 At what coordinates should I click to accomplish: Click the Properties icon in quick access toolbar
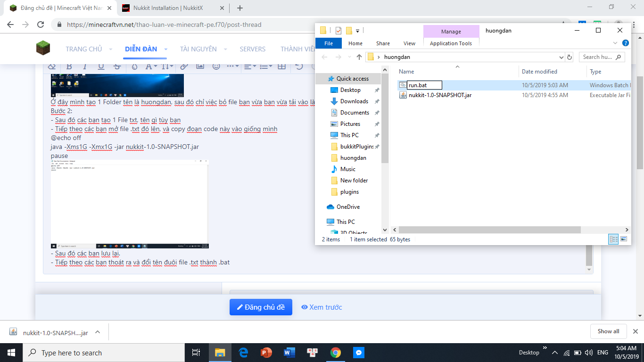[339, 31]
